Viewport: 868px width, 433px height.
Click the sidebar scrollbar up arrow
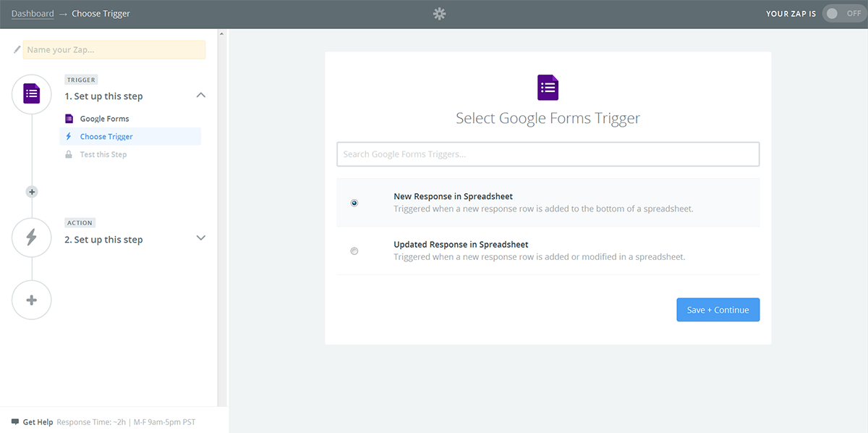pos(222,34)
